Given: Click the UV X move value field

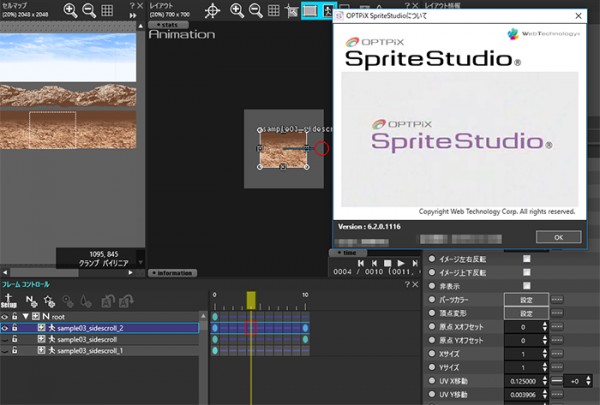Looking at the screenshot, I should [x=523, y=381].
